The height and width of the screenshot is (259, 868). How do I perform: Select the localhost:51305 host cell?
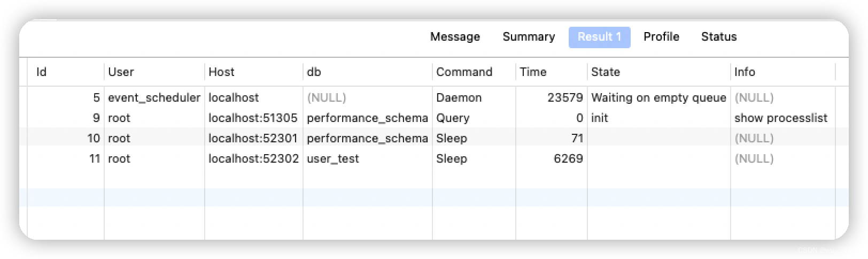[x=253, y=118]
